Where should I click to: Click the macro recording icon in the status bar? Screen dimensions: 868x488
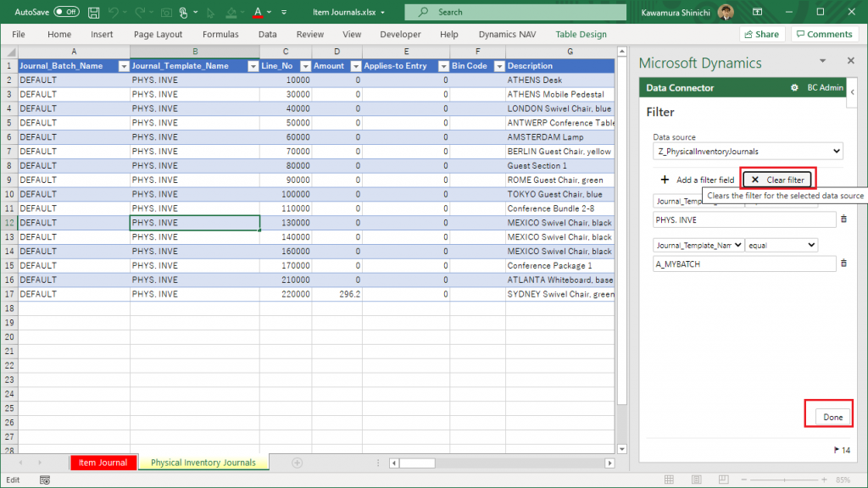45,480
